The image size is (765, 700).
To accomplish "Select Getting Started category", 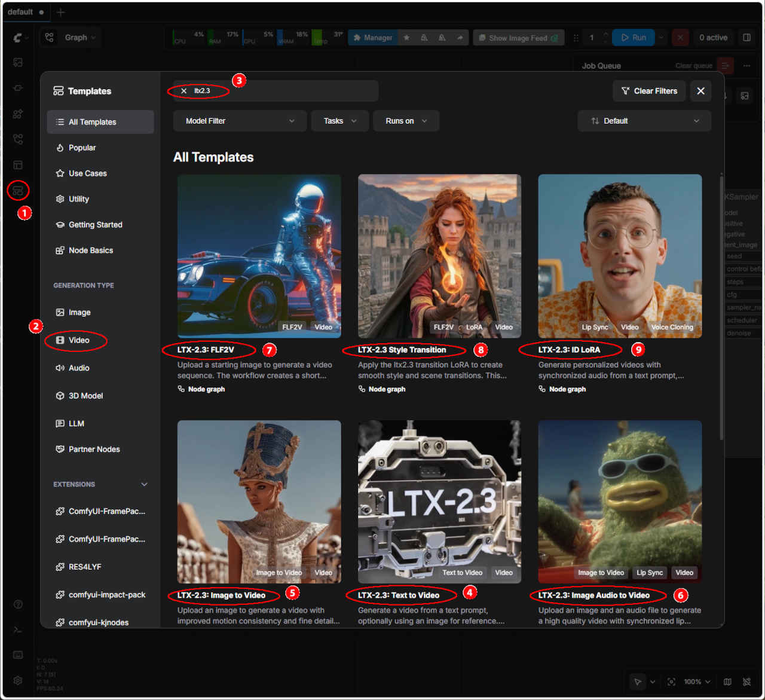I will point(100,225).
